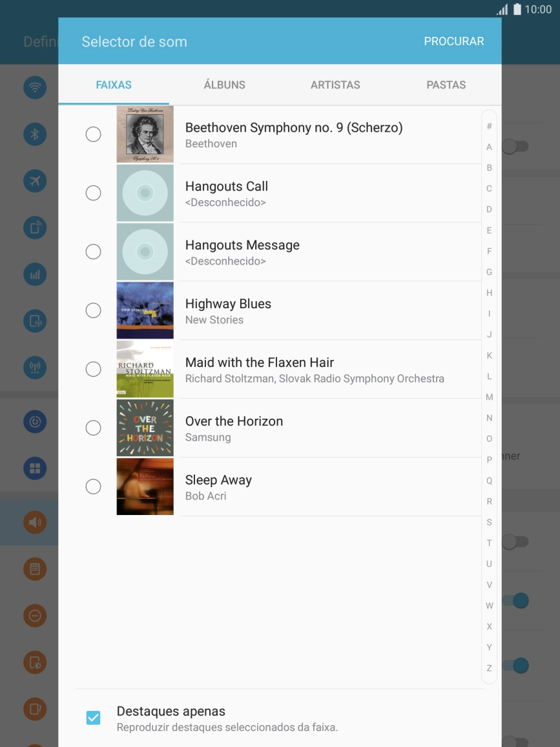560x747 pixels.
Task: Select Highway Blues radio button
Action: pyautogui.click(x=94, y=311)
